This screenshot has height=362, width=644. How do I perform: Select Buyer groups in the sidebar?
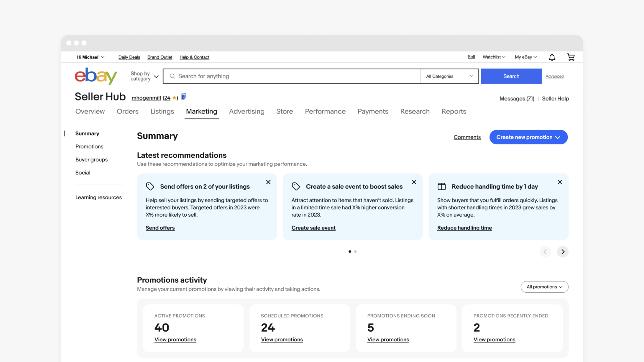(x=91, y=160)
